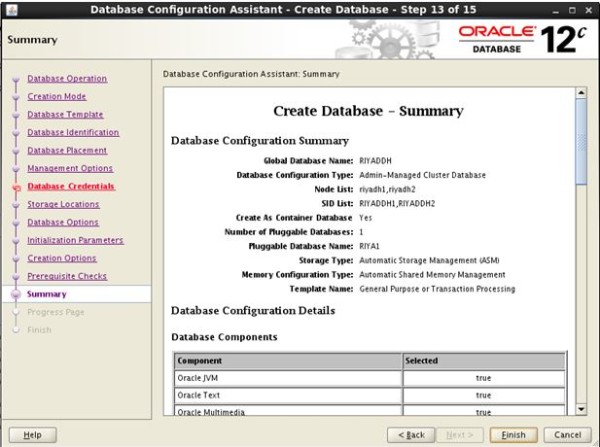The image size is (600, 447).
Task: Click the step marker beside Database Operation
Action: point(16,80)
